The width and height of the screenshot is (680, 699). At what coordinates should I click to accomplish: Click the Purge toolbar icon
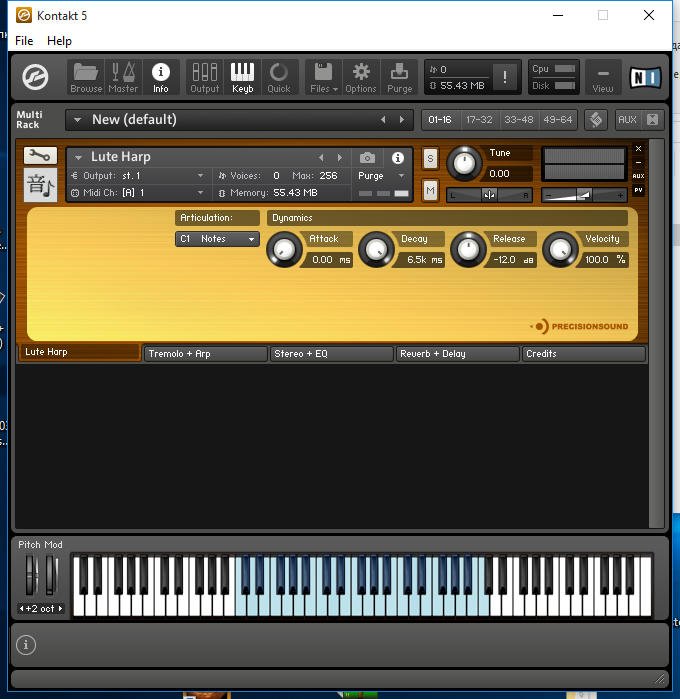click(400, 78)
